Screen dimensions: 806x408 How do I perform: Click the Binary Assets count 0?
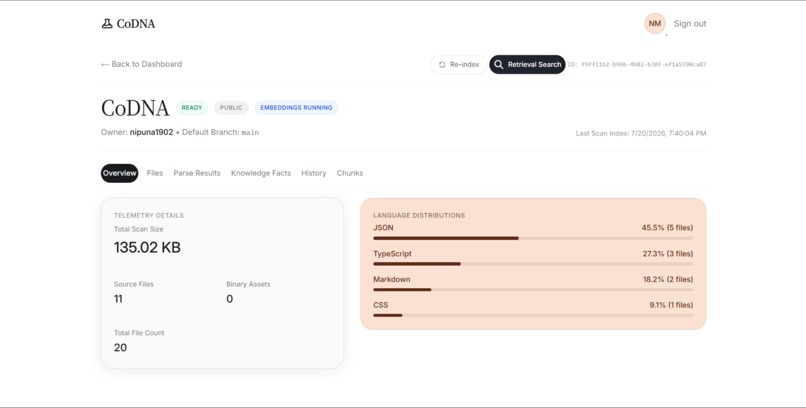229,299
